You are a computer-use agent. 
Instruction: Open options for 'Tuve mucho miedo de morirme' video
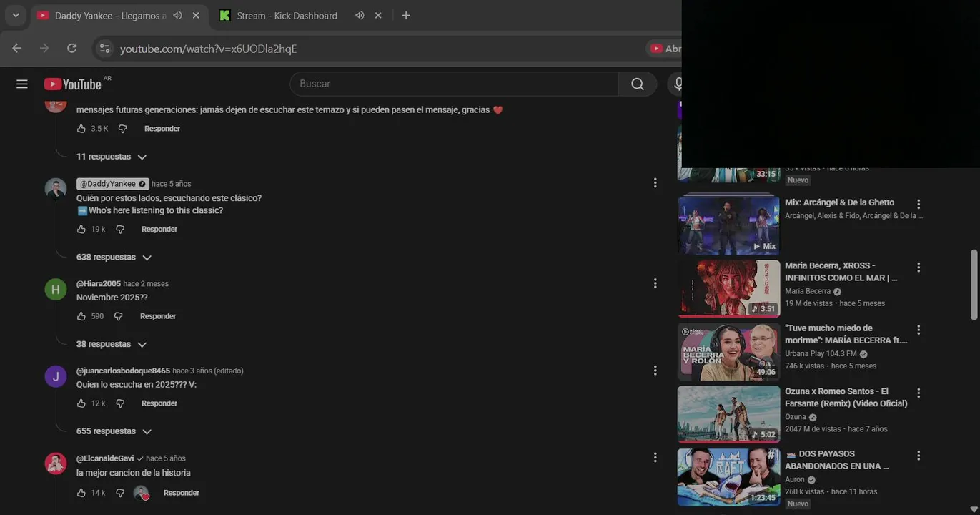pos(919,330)
